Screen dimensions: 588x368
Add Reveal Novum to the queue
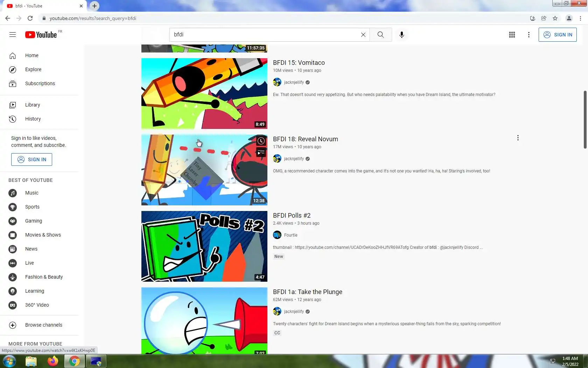(x=261, y=152)
